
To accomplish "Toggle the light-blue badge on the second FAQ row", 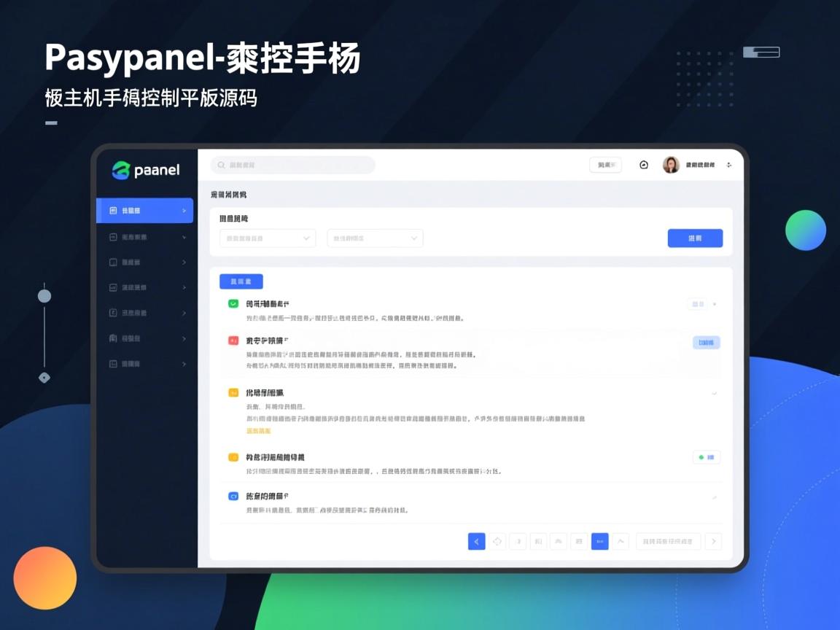I will (x=706, y=342).
